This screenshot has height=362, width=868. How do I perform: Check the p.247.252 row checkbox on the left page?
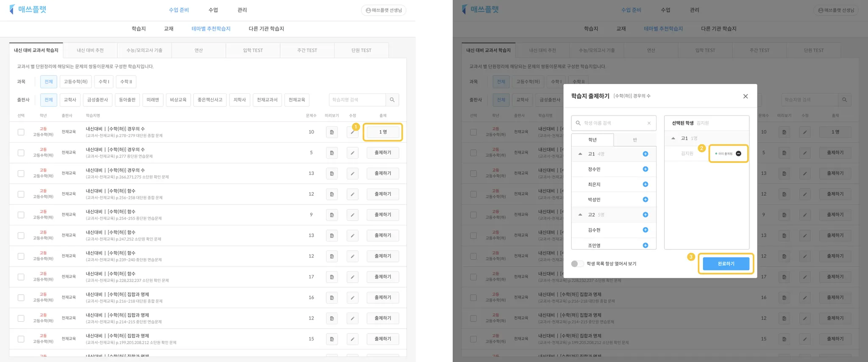21,236
